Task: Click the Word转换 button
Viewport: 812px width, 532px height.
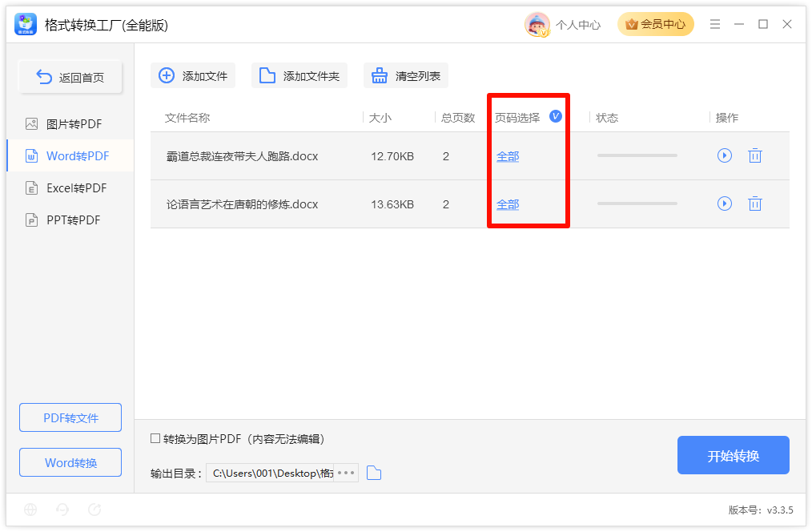Action: (x=70, y=462)
